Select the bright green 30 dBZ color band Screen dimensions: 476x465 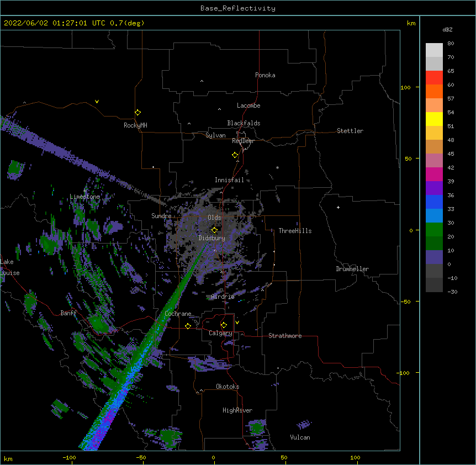(x=434, y=230)
